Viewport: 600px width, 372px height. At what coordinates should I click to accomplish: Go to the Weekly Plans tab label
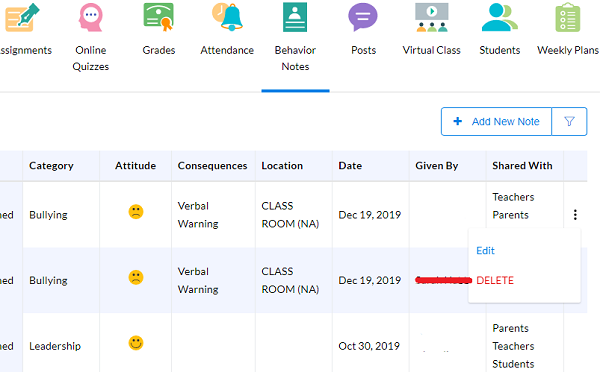[568, 50]
